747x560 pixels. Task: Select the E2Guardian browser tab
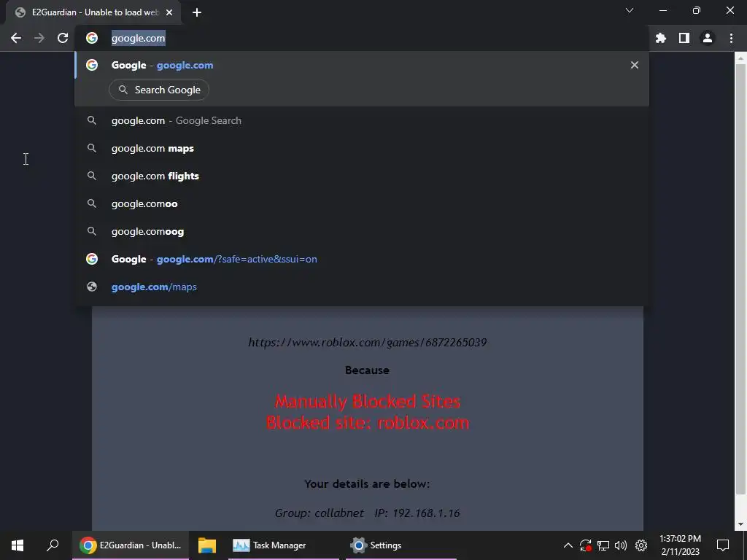93,12
